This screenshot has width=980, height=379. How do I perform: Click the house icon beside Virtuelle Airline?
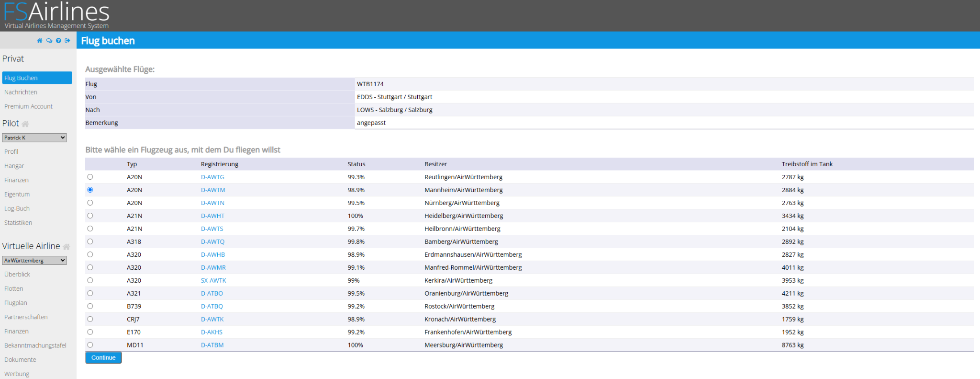point(67,247)
